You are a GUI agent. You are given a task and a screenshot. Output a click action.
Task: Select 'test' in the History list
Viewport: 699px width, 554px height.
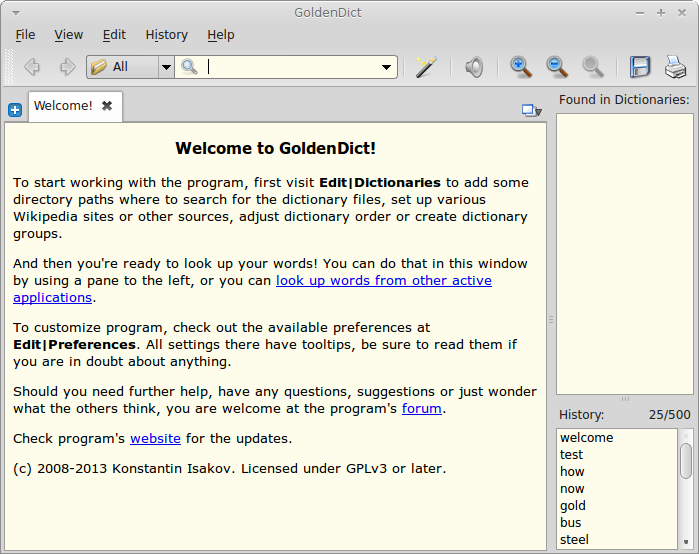pos(617,455)
